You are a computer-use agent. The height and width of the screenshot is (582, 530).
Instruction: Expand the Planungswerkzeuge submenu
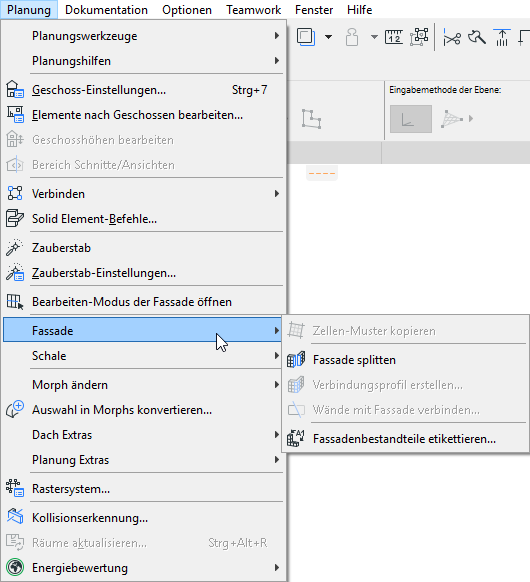pyautogui.click(x=143, y=36)
